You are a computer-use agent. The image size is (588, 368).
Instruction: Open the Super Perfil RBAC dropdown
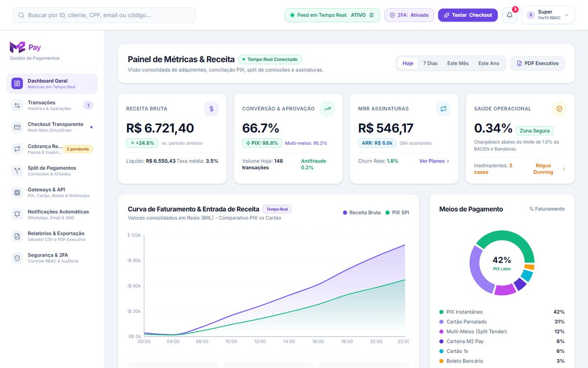[x=548, y=15]
